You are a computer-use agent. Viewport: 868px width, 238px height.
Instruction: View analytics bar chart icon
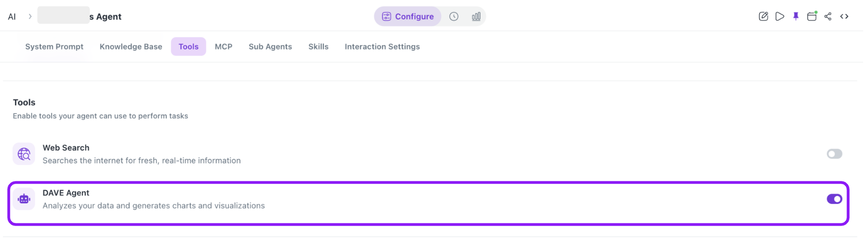(x=476, y=16)
